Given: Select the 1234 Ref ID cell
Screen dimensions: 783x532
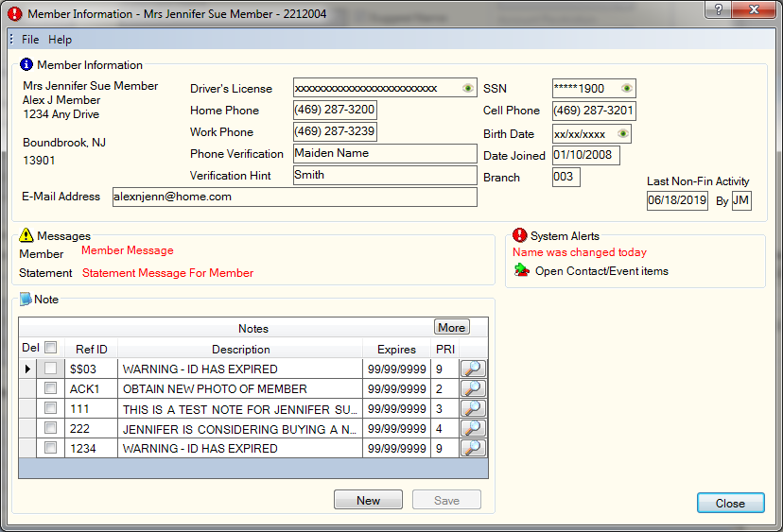Looking at the screenshot, I should pyautogui.click(x=92, y=449).
